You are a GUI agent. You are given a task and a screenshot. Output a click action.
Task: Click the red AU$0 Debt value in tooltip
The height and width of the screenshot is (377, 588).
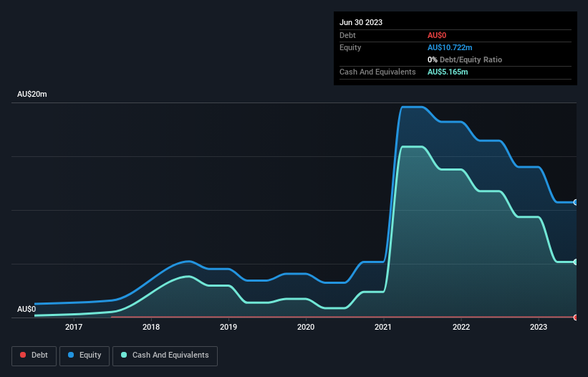click(437, 35)
